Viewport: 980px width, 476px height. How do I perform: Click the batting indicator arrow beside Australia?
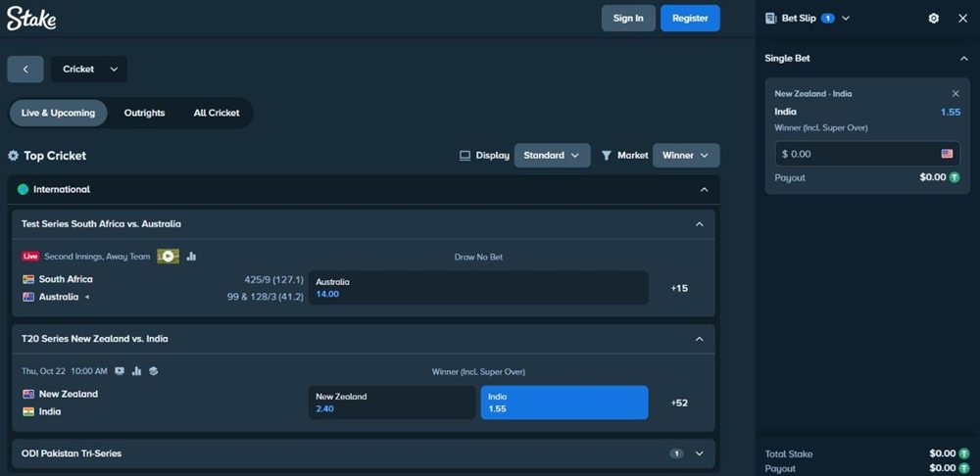87,298
